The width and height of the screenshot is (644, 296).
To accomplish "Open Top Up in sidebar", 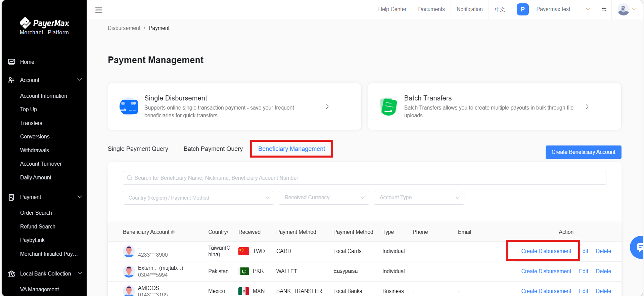I will (29, 110).
